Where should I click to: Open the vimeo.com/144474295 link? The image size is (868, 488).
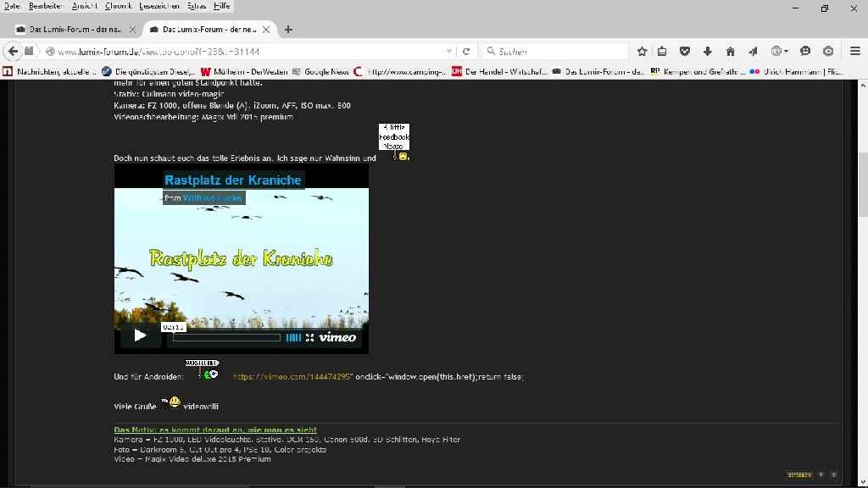pos(292,377)
